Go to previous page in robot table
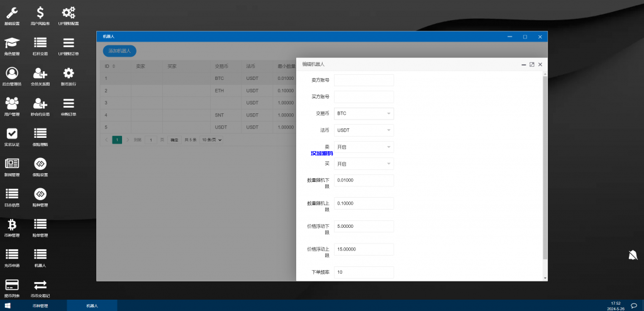The width and height of the screenshot is (644, 311). (x=106, y=140)
